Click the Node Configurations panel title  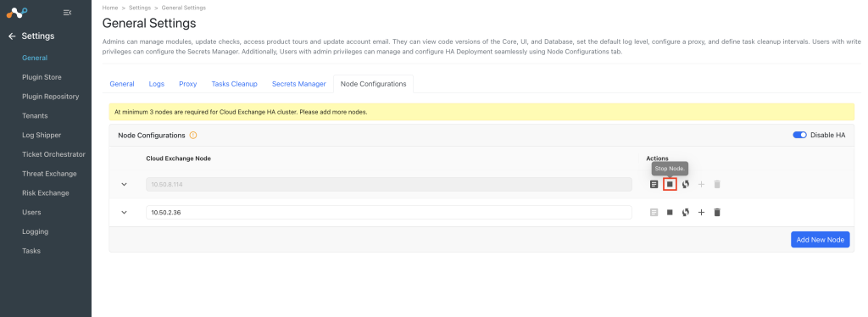point(152,135)
